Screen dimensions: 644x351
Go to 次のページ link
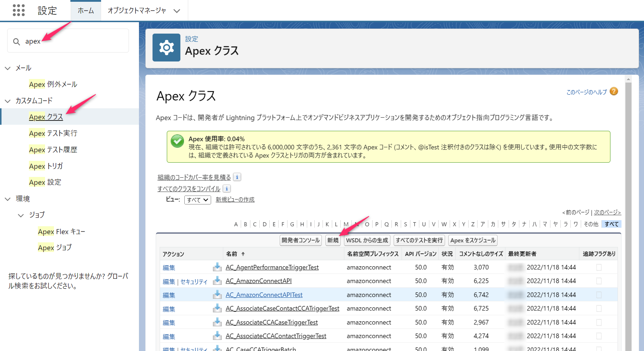coord(607,212)
